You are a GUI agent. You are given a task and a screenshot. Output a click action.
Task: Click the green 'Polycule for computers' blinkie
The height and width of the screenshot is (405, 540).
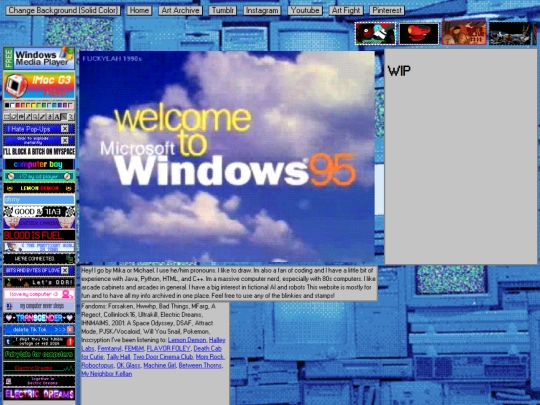39,354
